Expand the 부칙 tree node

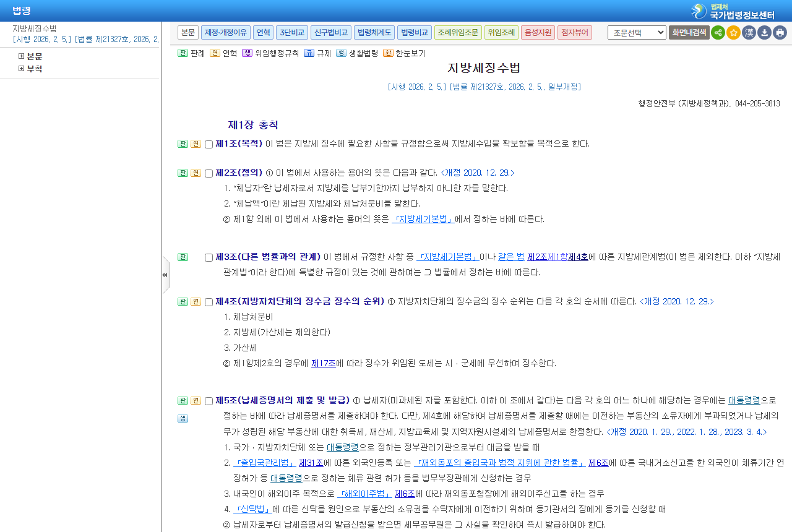click(21, 69)
